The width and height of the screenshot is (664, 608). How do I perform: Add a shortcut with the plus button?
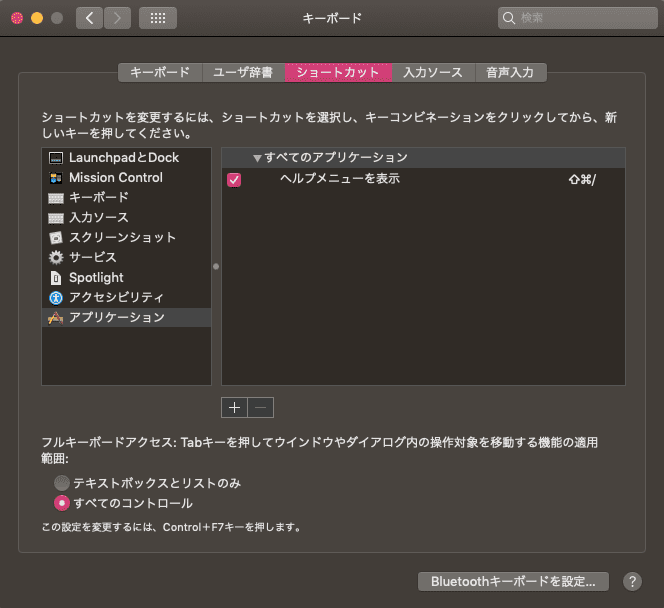pyautogui.click(x=234, y=407)
